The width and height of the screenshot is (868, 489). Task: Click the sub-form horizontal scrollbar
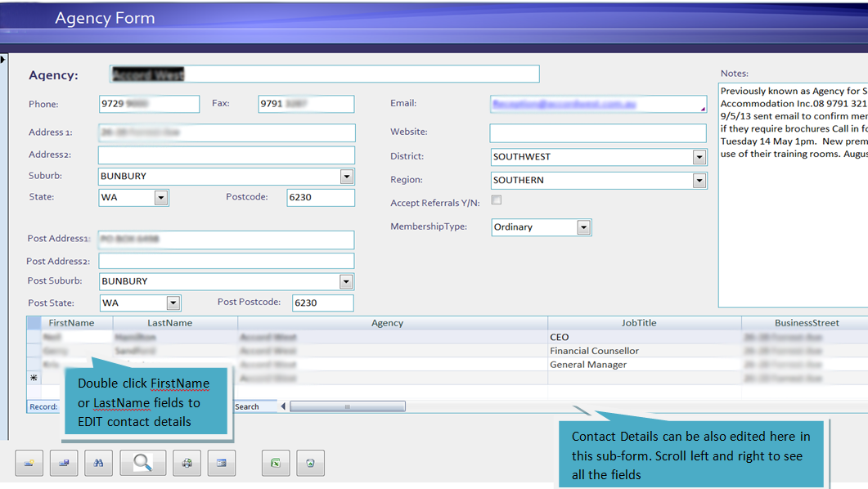(x=347, y=406)
